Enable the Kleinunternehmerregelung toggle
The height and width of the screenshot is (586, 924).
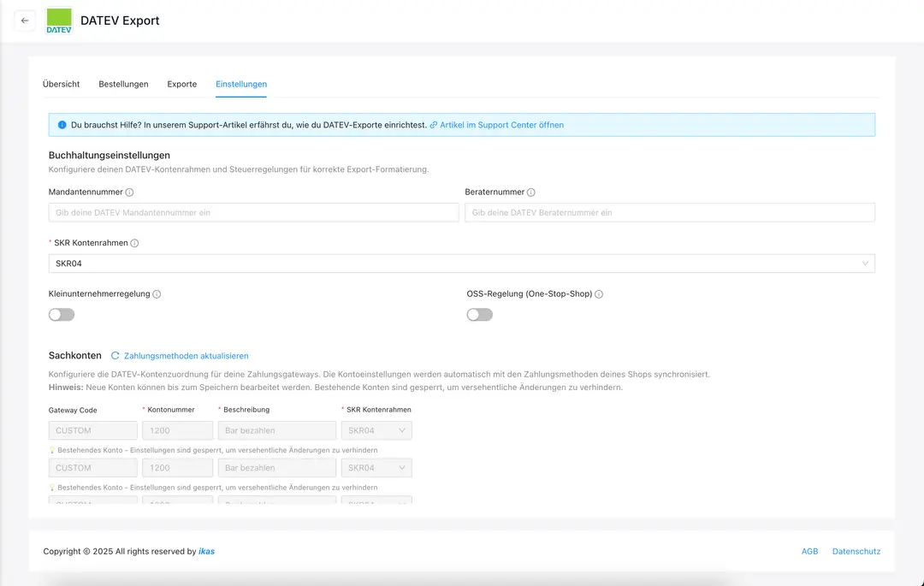(62, 315)
